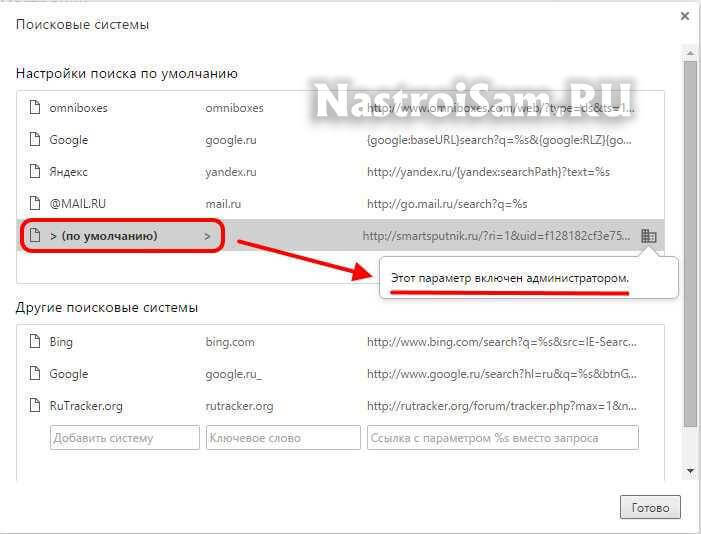
Task: Click the URL field with %s parameter
Action: tap(502, 438)
